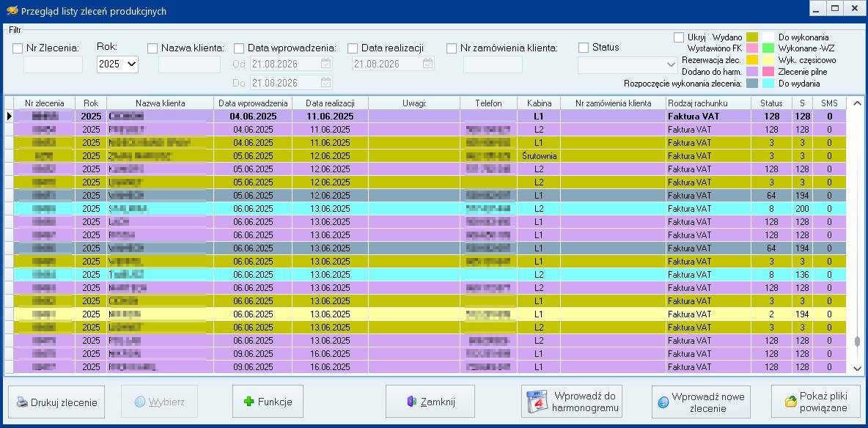
Task: Enable the Data wprowadzenia filter checkbox
Action: point(239,48)
